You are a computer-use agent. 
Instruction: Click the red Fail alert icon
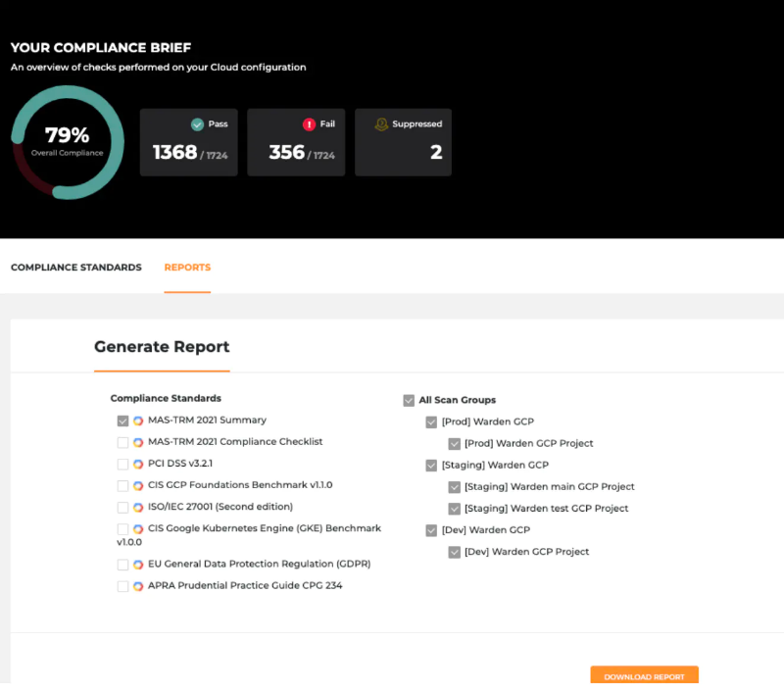click(x=309, y=124)
